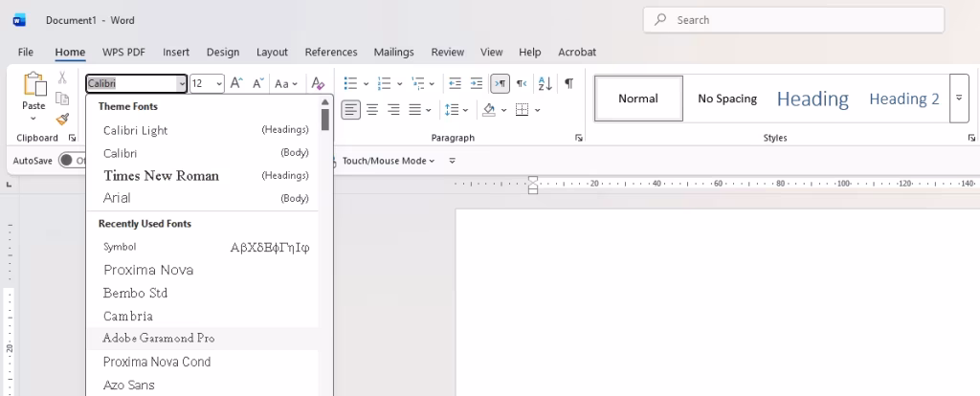Click the Word app icon in title bar
980x396 pixels.
point(19,20)
